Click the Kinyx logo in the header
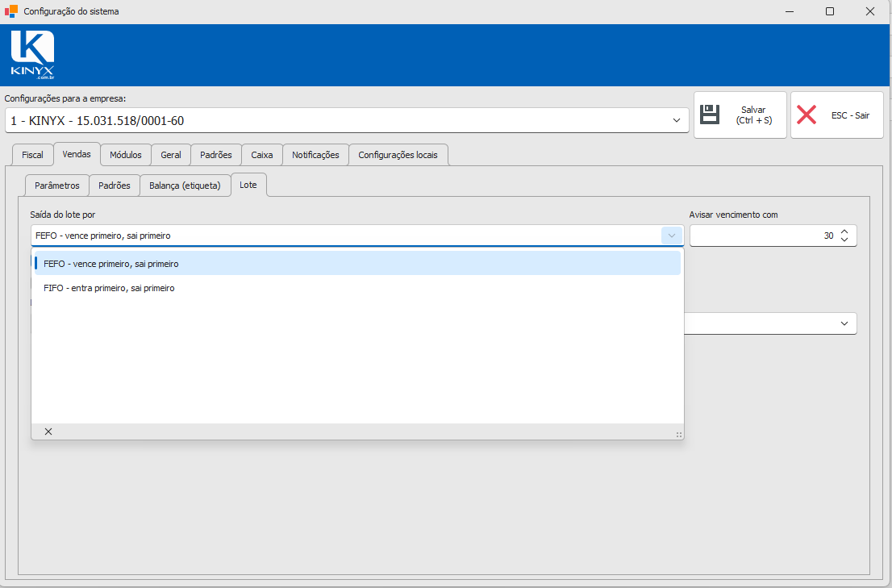 [x=32, y=55]
